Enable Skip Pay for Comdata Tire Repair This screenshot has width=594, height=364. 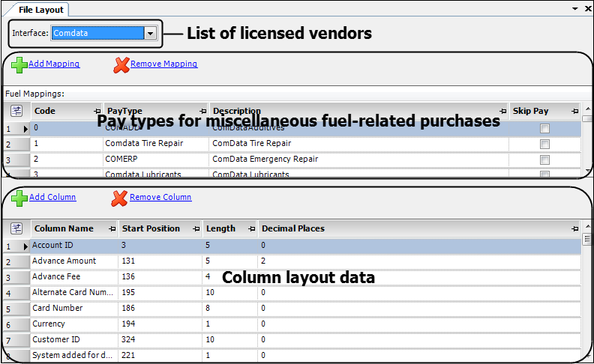[x=545, y=144]
